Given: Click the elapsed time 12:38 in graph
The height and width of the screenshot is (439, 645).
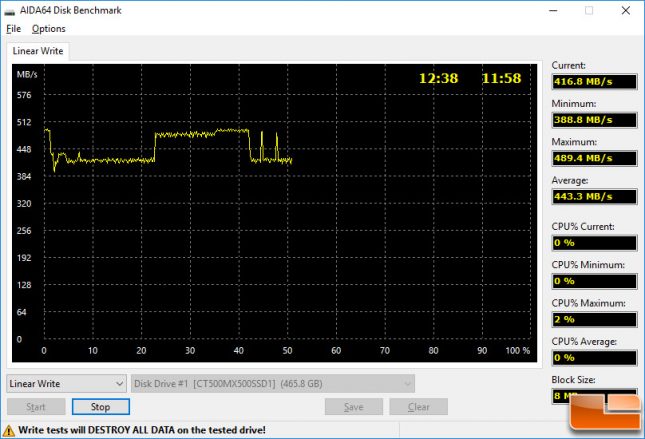Looking at the screenshot, I should click(438, 78).
